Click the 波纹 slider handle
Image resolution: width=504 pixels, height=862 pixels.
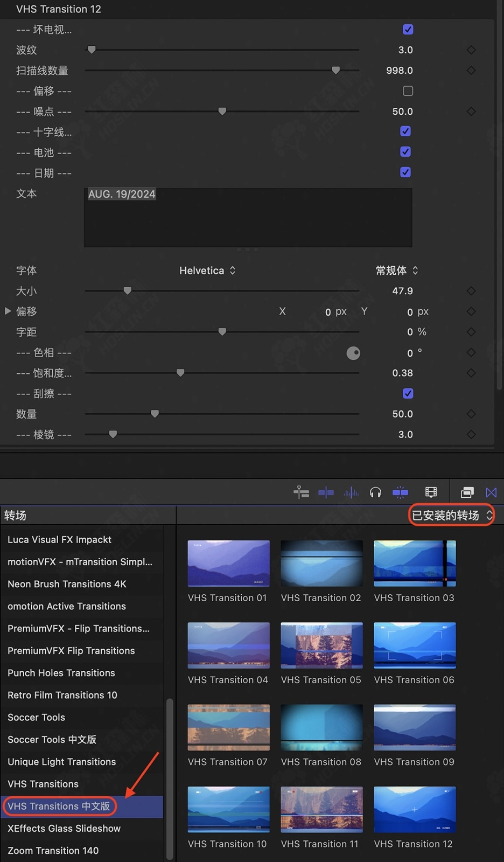pos(92,50)
